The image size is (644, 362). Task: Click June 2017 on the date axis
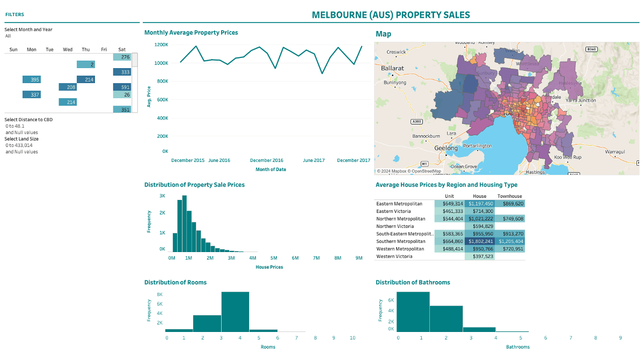click(x=313, y=160)
